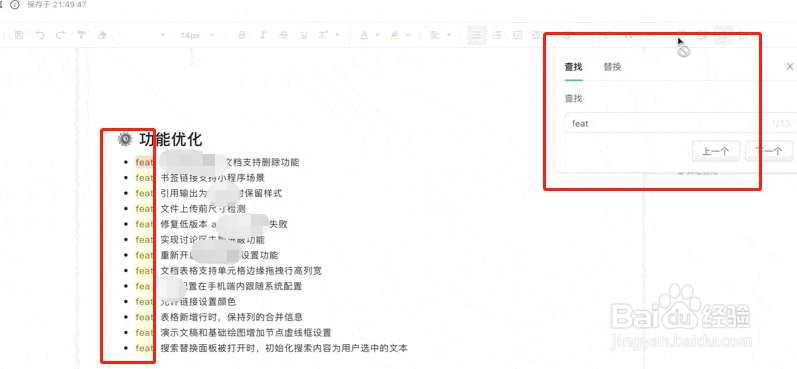Click the line 允许链接设置颜色
Screen dimensions: 797x369
[198, 302]
